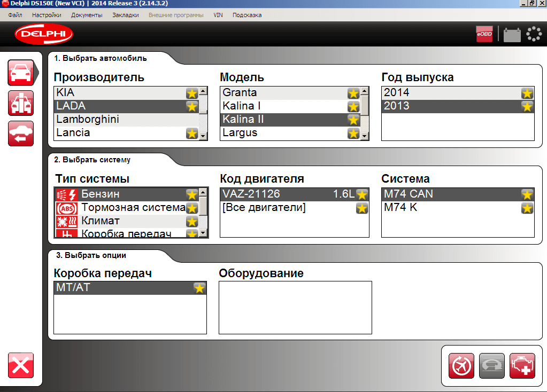Toggle favorite star for MT/AT
The image size is (547, 392).
(199, 288)
